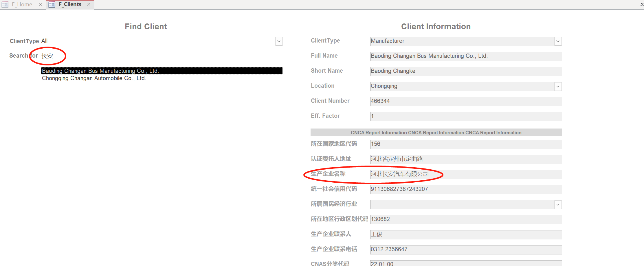Click the 认证委托人地址 label
The image size is (644, 266).
coord(331,159)
